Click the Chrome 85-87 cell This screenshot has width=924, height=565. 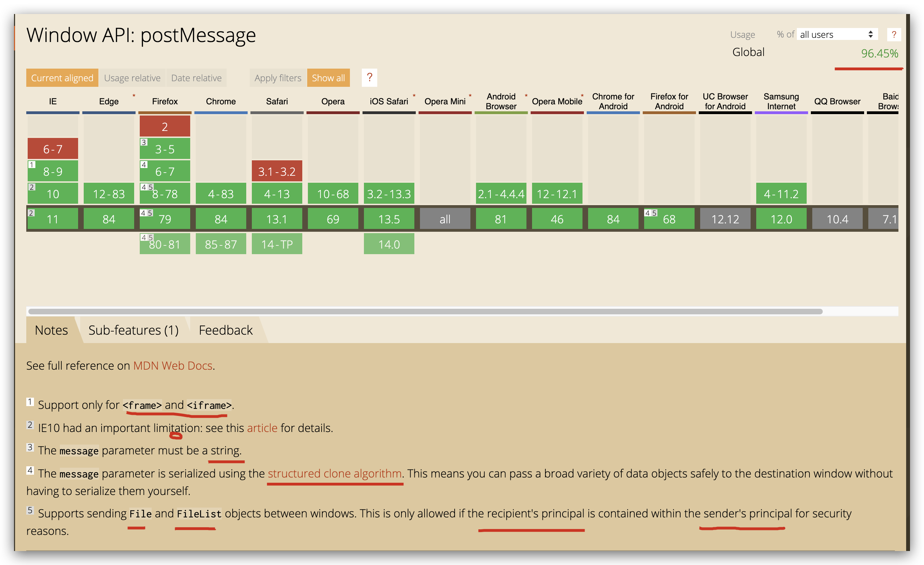tap(221, 244)
